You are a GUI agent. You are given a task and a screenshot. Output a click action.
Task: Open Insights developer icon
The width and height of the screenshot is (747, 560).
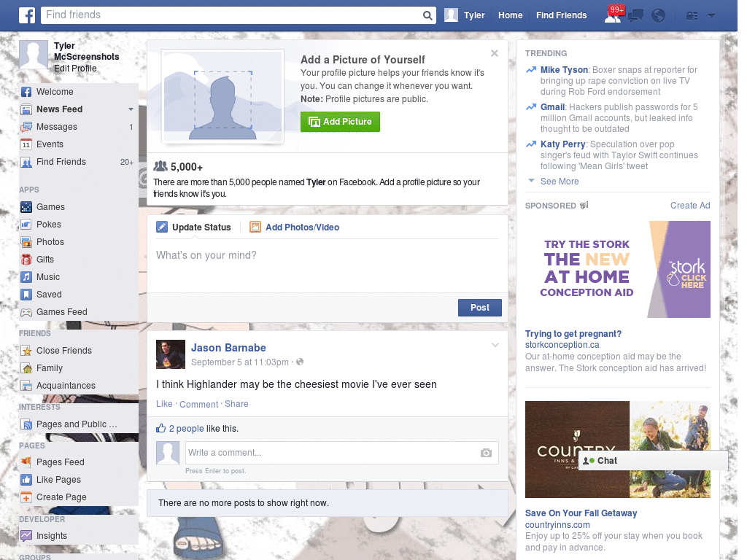[26, 536]
